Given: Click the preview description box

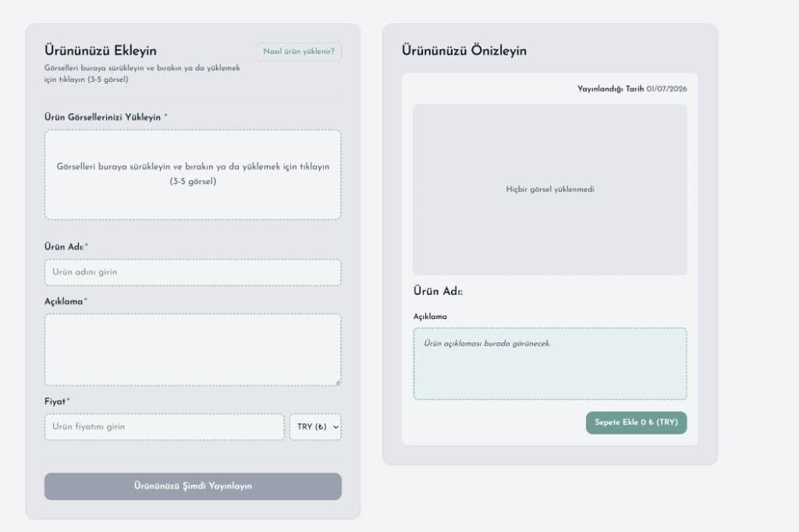Looking at the screenshot, I should [550, 364].
